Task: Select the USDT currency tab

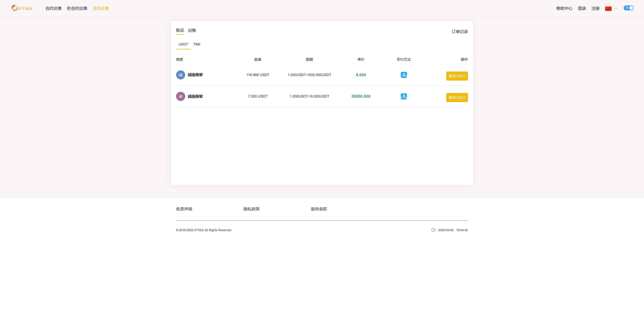Action: (x=183, y=44)
